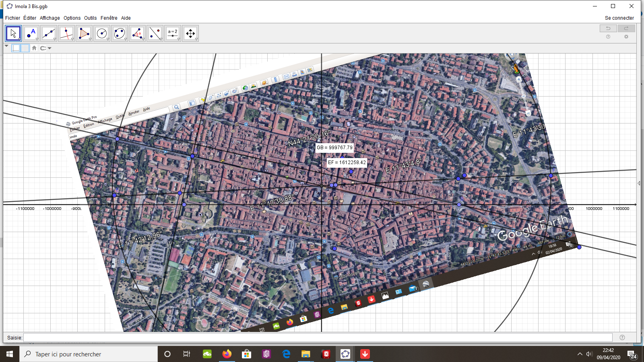
Task: Open Firefox from the Windows taskbar
Action: (x=227, y=354)
